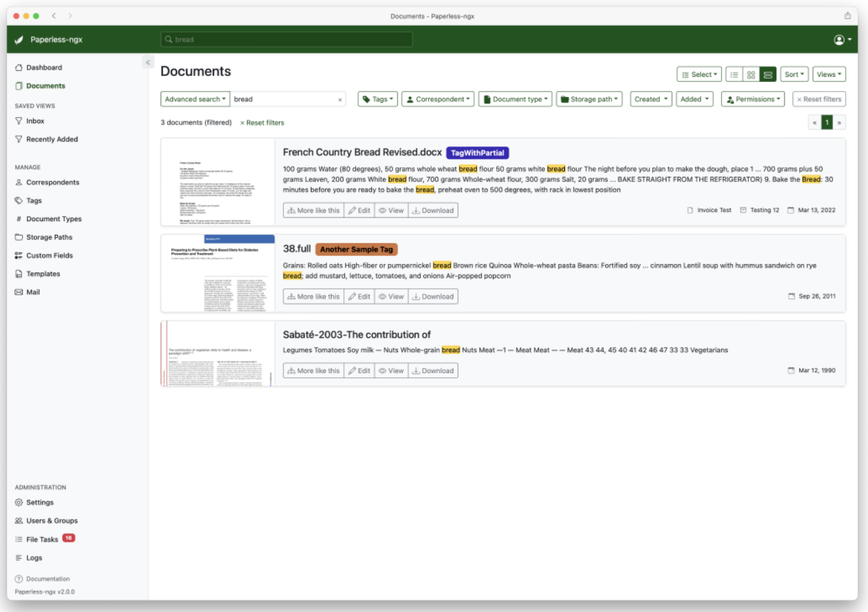The width and height of the screenshot is (868, 612).
Task: Open the Correspondent filter dropdown
Action: point(438,99)
